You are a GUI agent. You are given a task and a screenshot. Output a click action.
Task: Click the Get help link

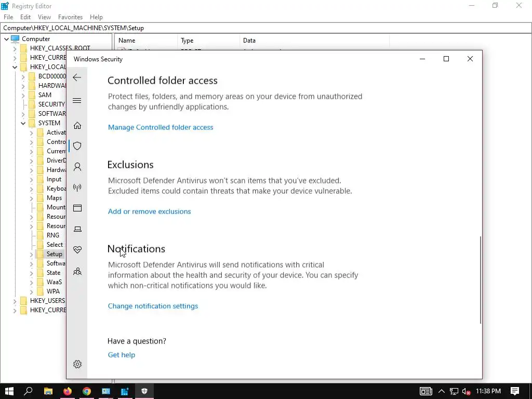[122, 355]
